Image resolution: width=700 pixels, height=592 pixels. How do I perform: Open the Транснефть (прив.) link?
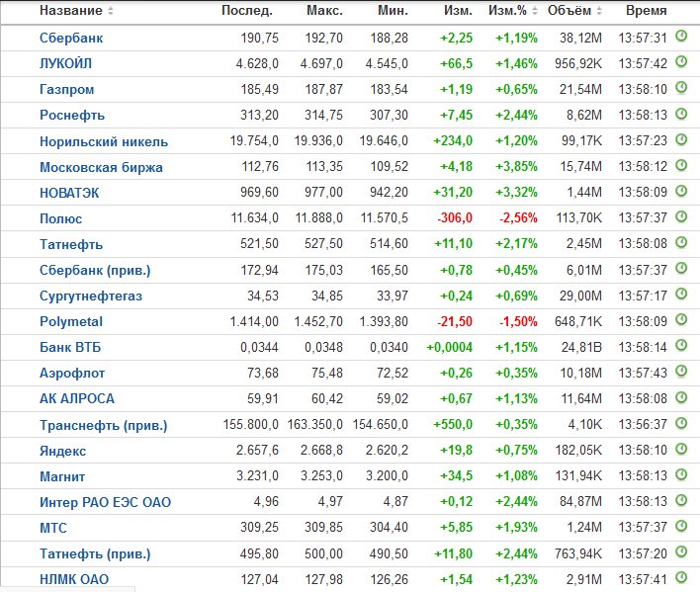[103, 425]
